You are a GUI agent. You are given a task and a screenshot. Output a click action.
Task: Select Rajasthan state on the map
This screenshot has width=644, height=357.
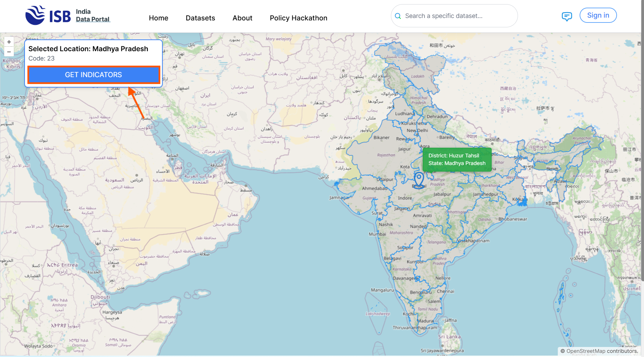coord(377,159)
